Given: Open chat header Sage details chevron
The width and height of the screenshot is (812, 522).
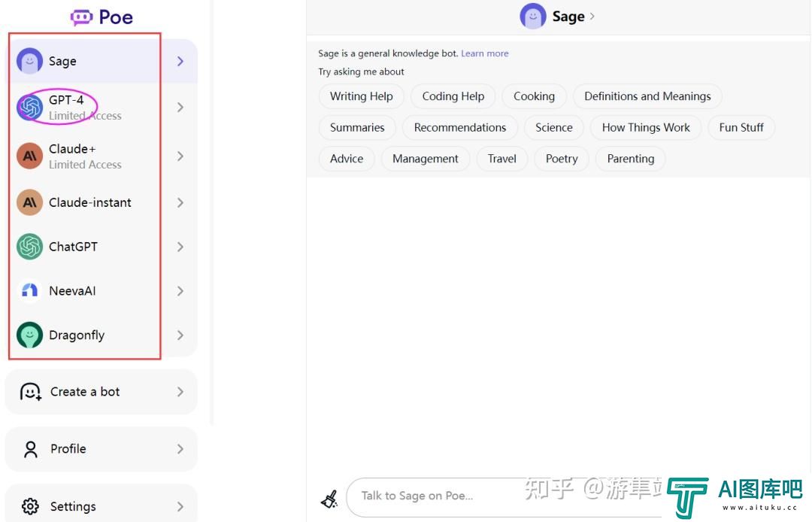Looking at the screenshot, I should (x=592, y=16).
